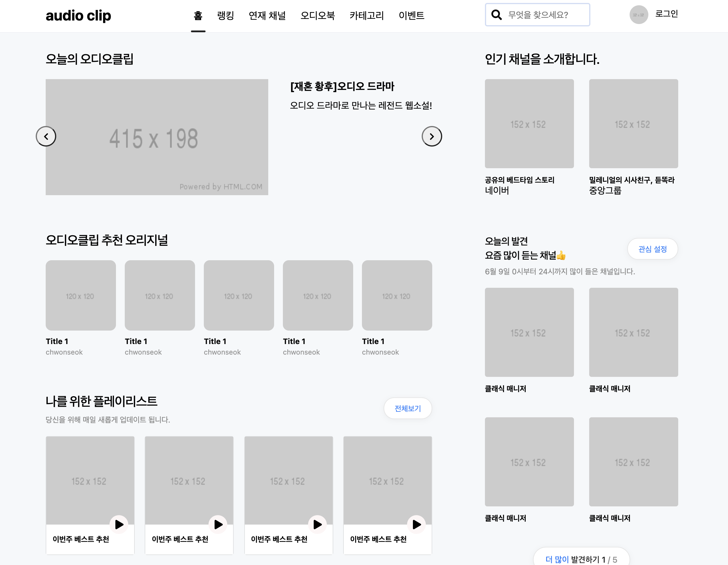
Task: Click the audio clip logo
Action: (78, 16)
